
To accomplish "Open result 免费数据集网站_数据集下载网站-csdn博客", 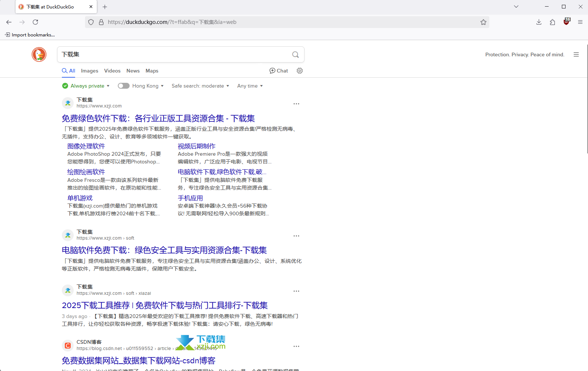I will pos(138,361).
